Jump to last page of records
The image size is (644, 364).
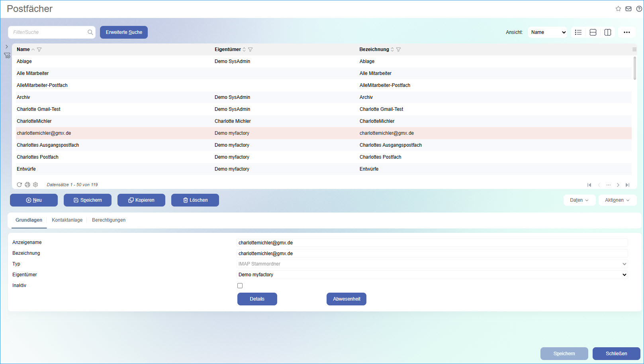click(x=628, y=185)
